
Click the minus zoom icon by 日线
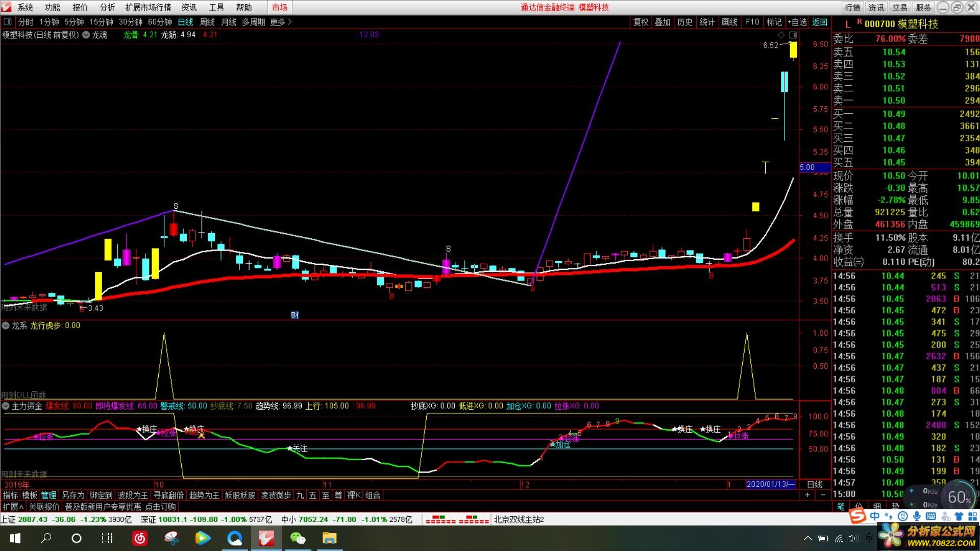(x=823, y=495)
